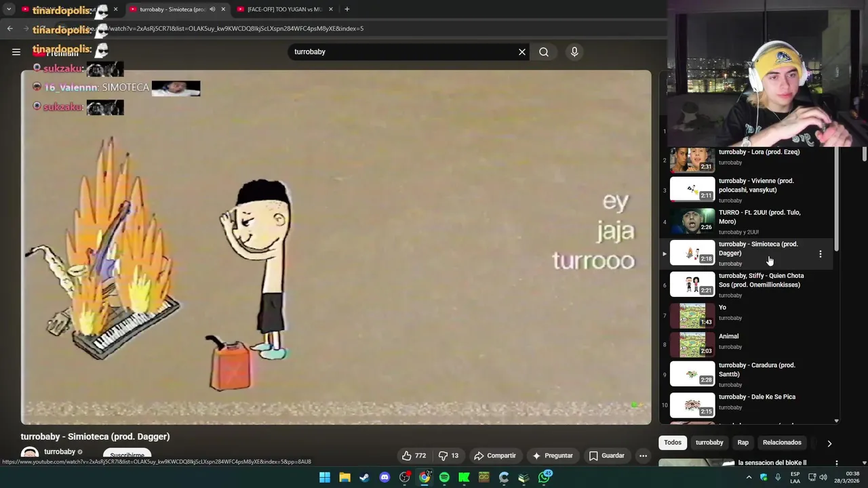Open Google Chrome from the taskbar
The image size is (868, 488).
425,477
